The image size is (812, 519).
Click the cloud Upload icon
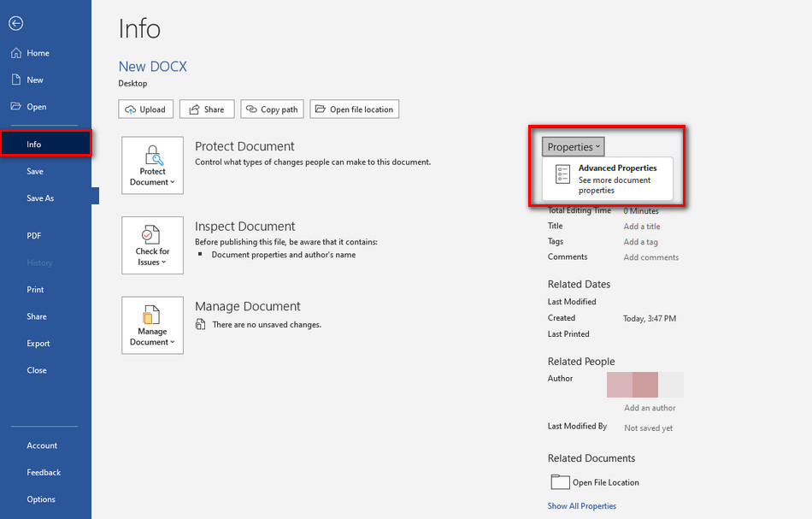click(130, 109)
